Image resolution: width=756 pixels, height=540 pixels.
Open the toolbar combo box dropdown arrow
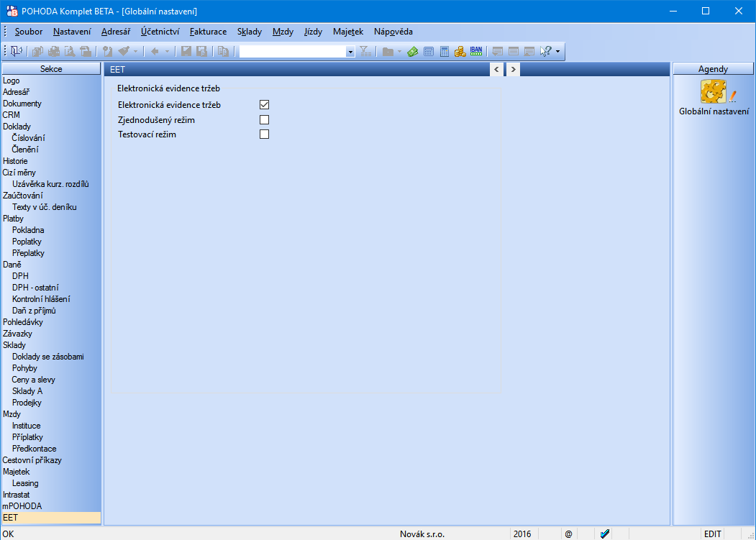click(350, 52)
